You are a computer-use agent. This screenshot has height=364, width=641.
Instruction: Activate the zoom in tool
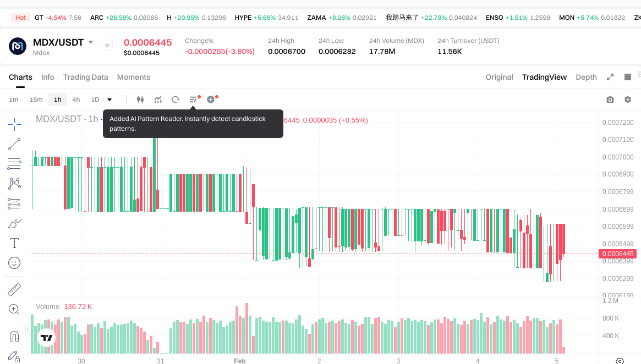click(14, 309)
